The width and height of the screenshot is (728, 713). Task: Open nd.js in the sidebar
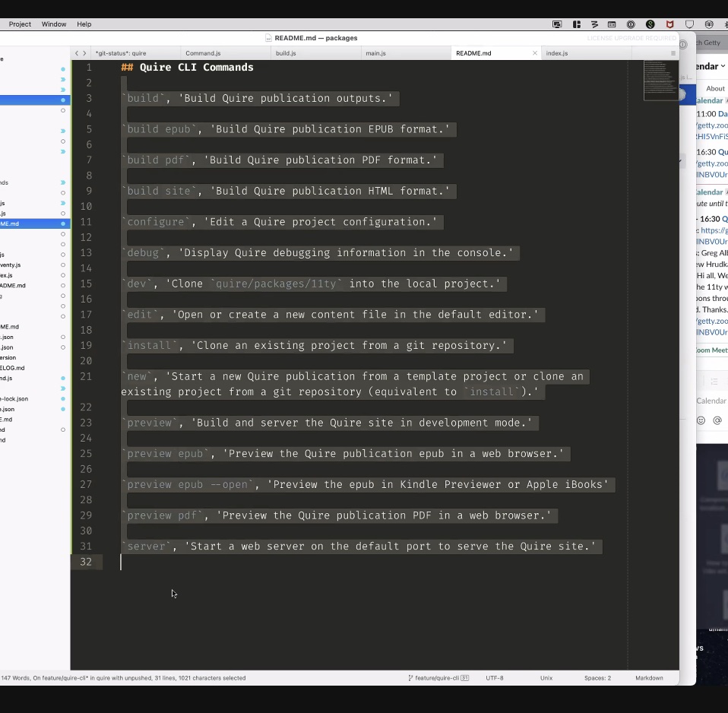(x=6, y=378)
